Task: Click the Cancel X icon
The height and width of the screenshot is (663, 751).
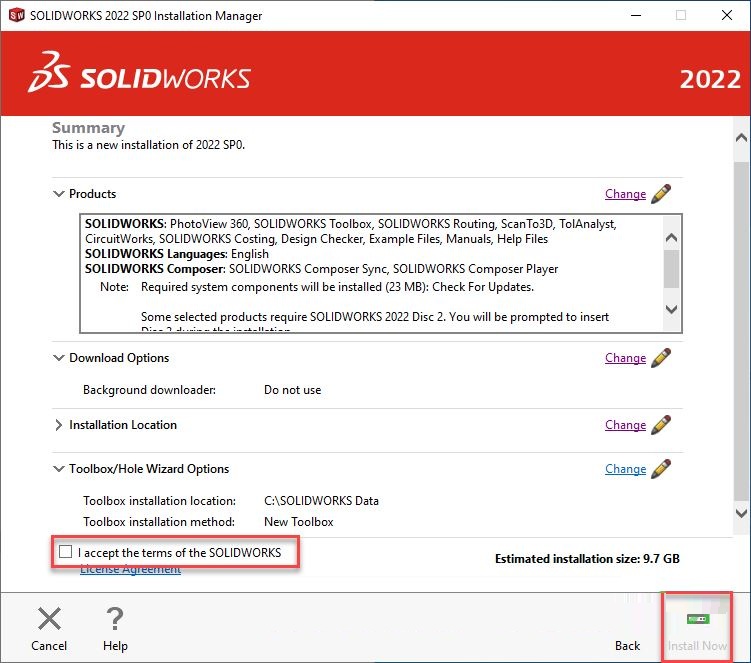Action: [x=49, y=618]
